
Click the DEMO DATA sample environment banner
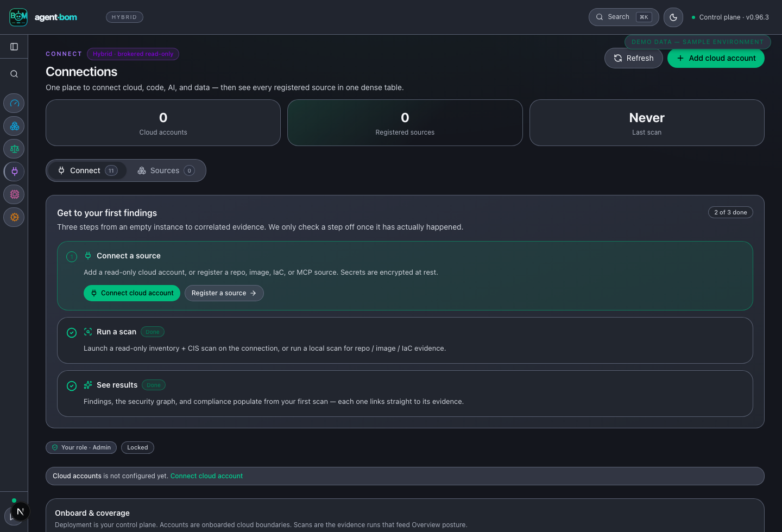[697, 42]
